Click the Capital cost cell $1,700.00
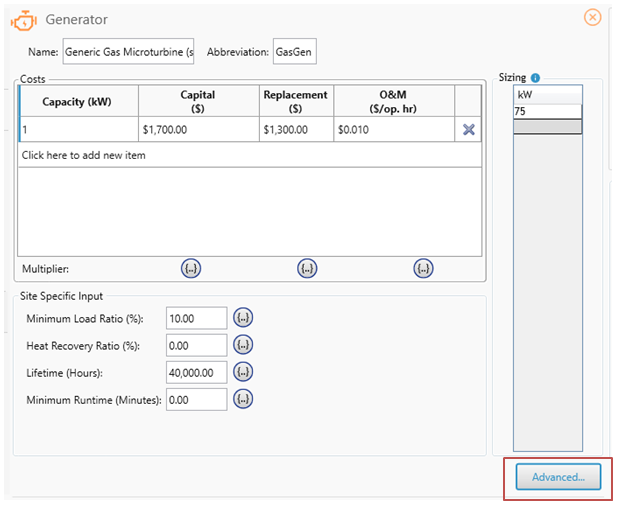The image size is (621, 510). point(197,129)
